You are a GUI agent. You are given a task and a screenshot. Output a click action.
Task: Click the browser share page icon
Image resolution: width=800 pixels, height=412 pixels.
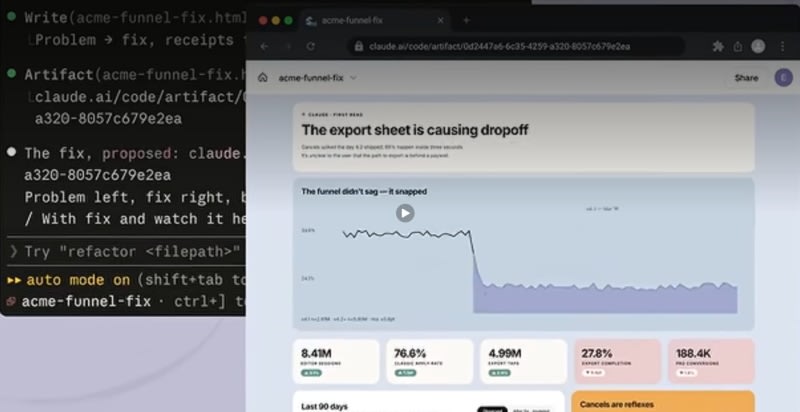[738, 46]
